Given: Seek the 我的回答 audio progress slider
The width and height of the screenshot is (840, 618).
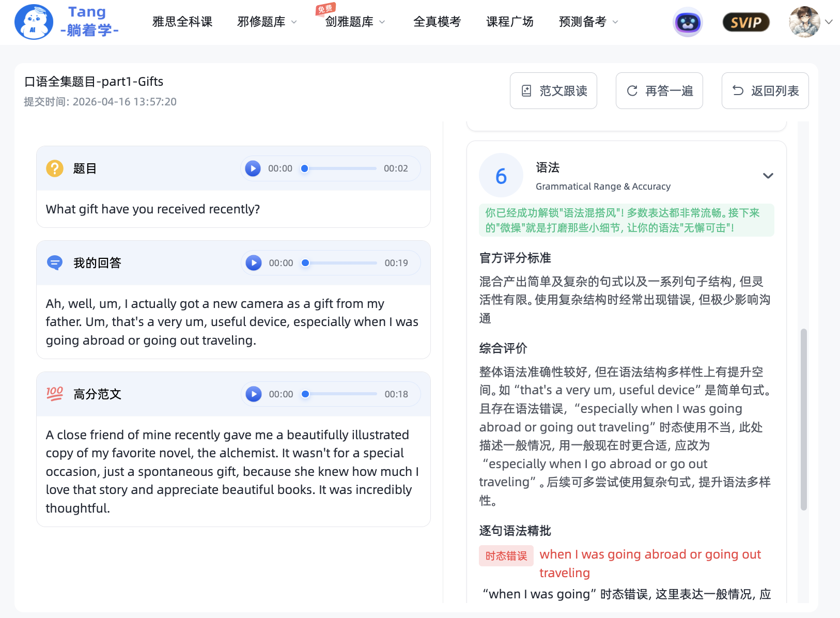Looking at the screenshot, I should click(339, 263).
